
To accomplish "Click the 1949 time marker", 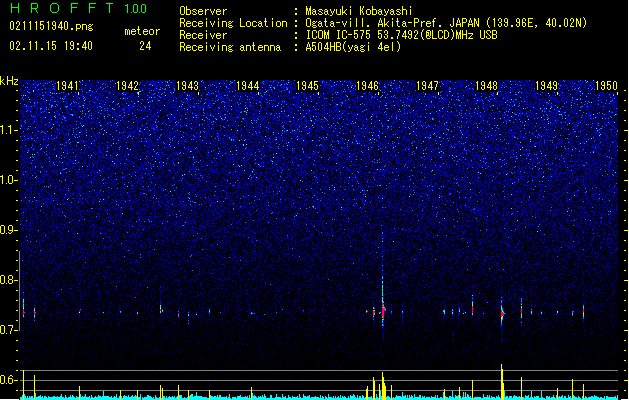I will coord(546,86).
